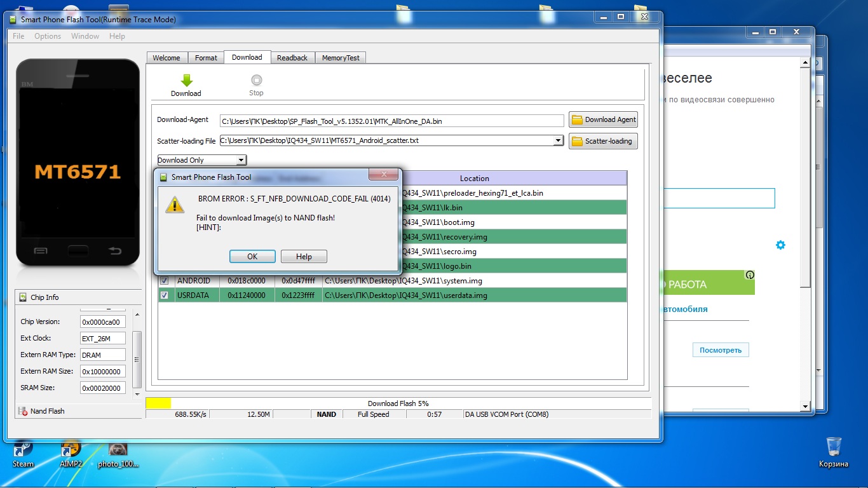868x488 pixels.
Task: Click the Download Flash 5% progress bar
Action: 398,403
